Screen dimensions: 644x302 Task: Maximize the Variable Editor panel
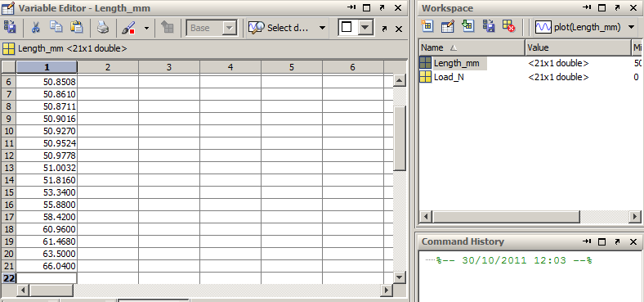pos(367,8)
